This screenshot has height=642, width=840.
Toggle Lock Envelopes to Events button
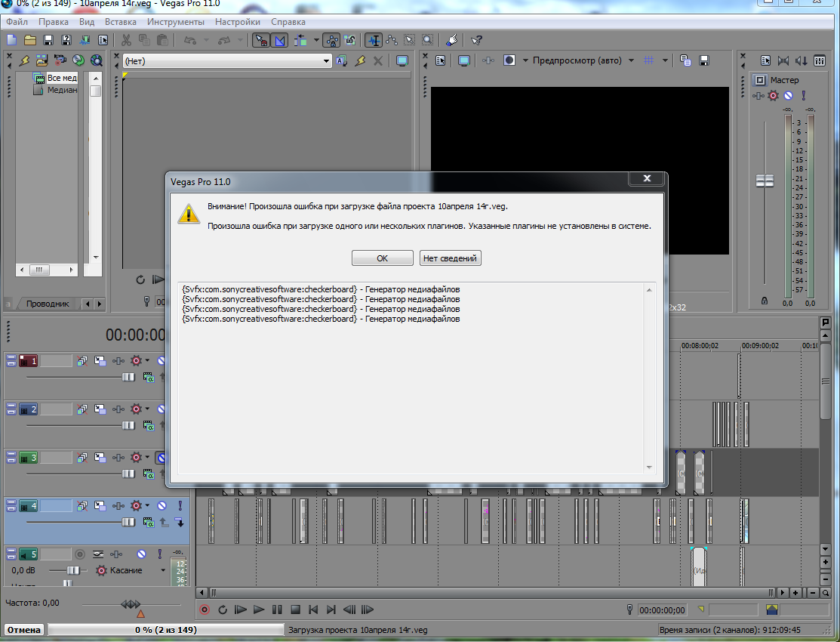[332, 40]
